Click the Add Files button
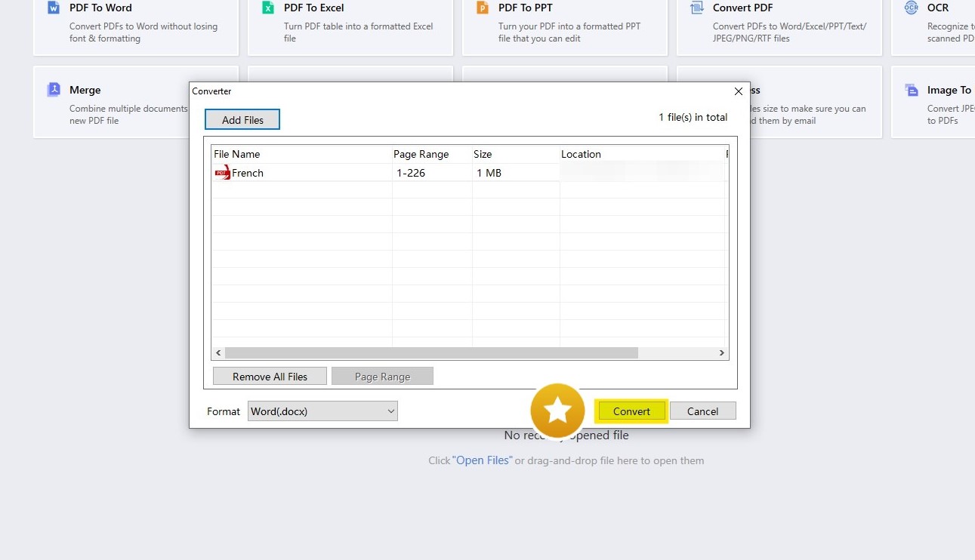This screenshot has height=560, width=975. coord(242,120)
